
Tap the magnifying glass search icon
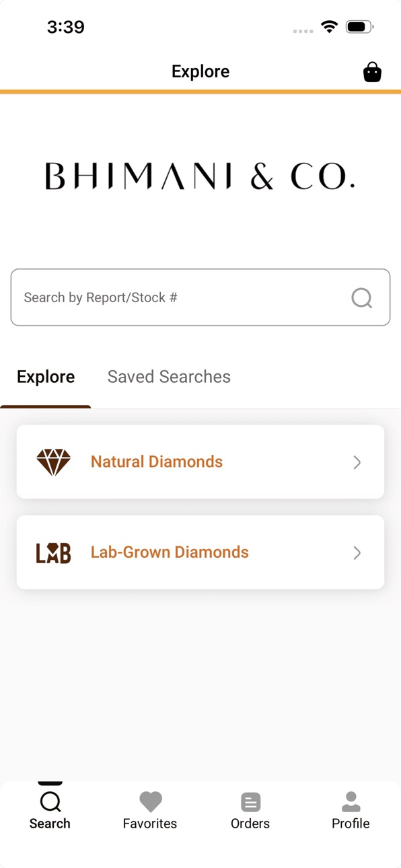pos(362,297)
